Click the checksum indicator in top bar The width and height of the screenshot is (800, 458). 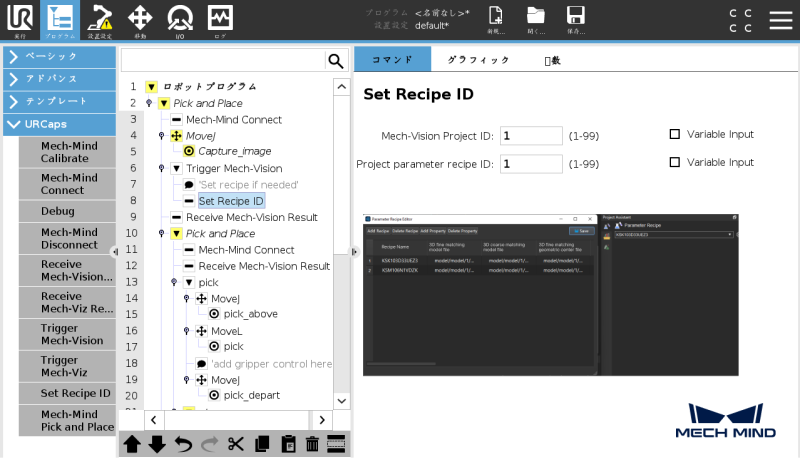(x=740, y=20)
